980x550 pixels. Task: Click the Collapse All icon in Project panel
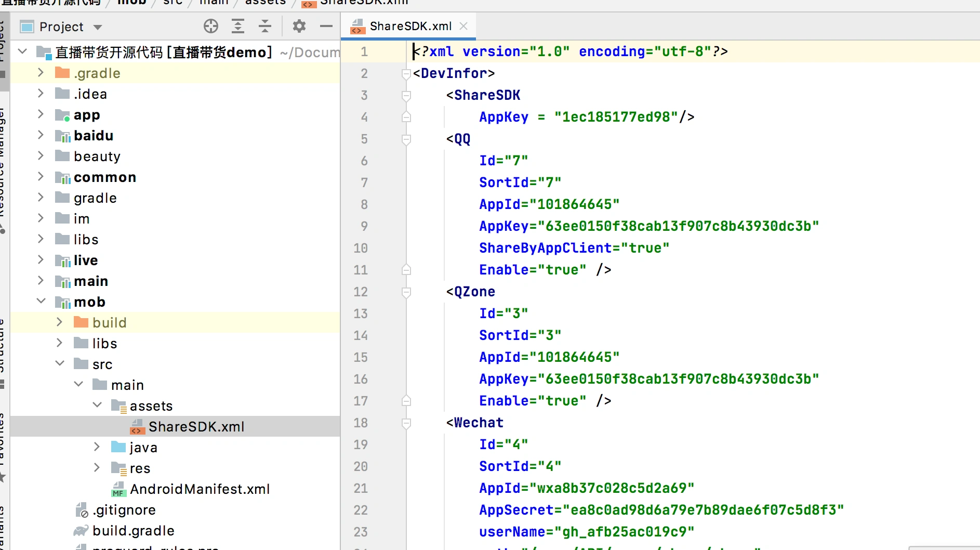coord(265,26)
